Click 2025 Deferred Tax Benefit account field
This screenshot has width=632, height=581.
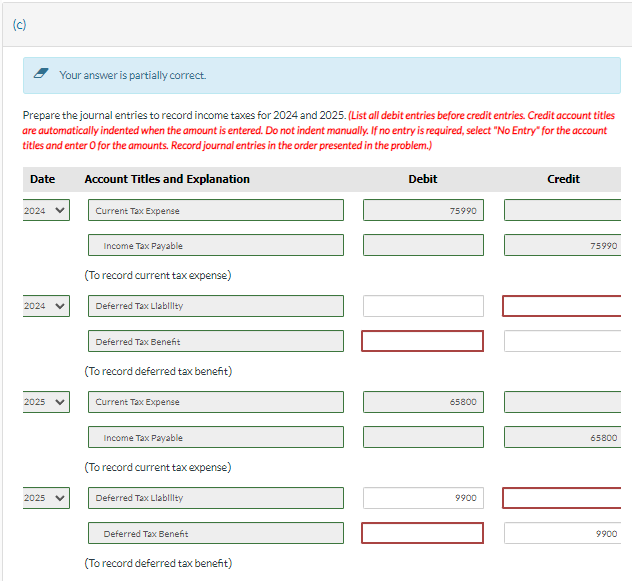tap(216, 533)
